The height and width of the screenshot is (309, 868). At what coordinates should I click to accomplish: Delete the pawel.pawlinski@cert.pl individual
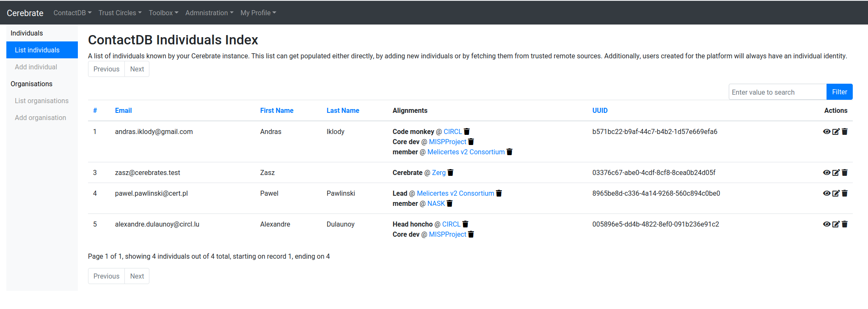click(x=844, y=193)
